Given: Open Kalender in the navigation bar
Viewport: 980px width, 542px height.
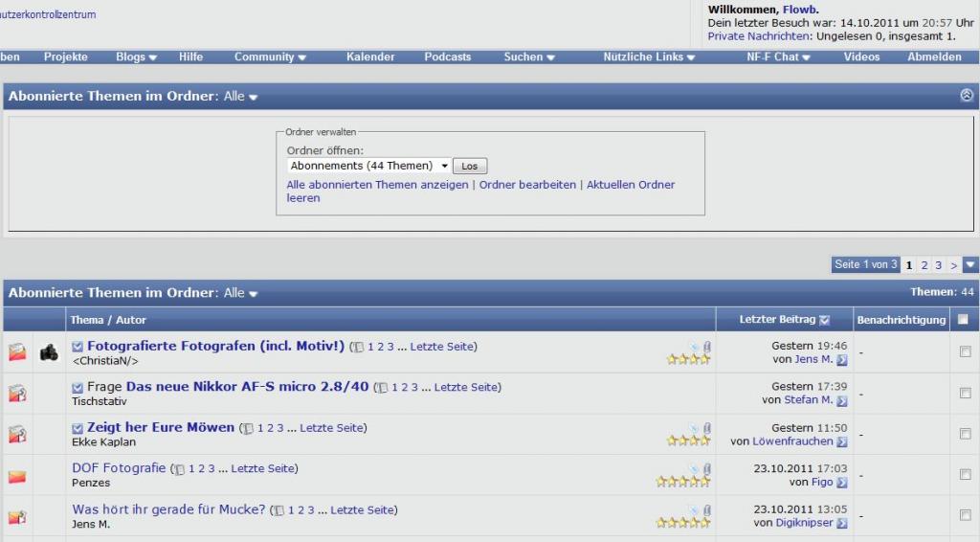Looking at the screenshot, I should (x=370, y=56).
